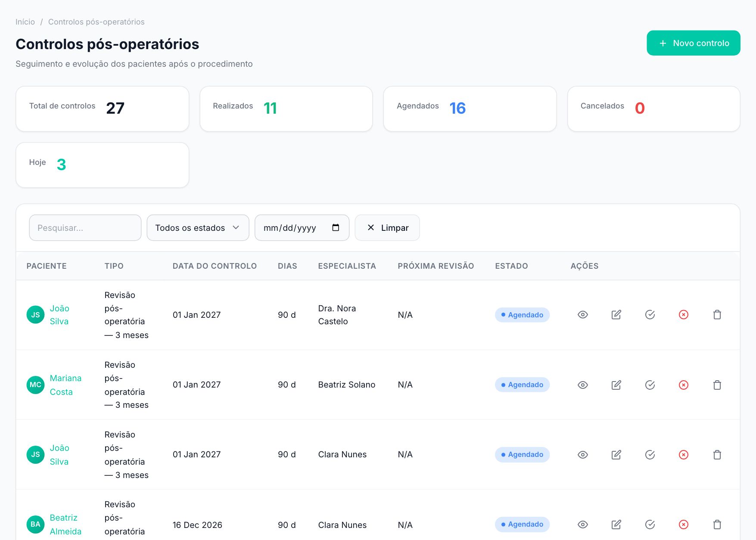Show Mariana Costa's control via eye icon
756x540 pixels.
(x=582, y=385)
